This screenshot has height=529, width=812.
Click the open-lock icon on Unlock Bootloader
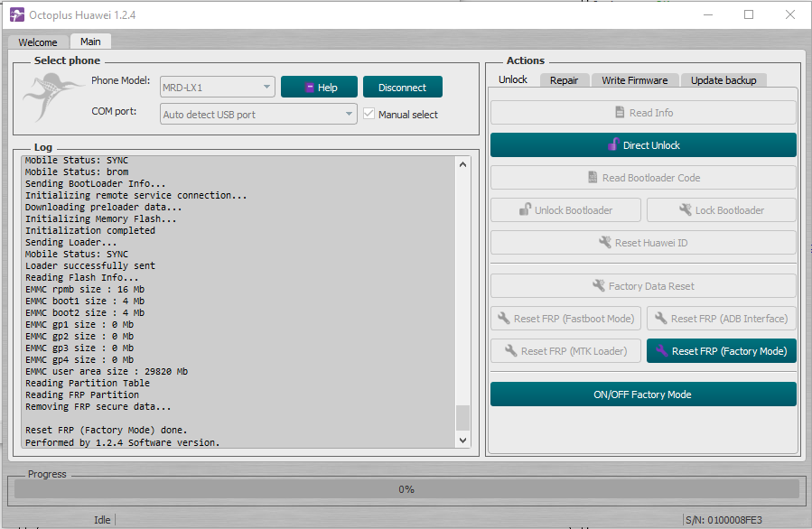click(525, 209)
